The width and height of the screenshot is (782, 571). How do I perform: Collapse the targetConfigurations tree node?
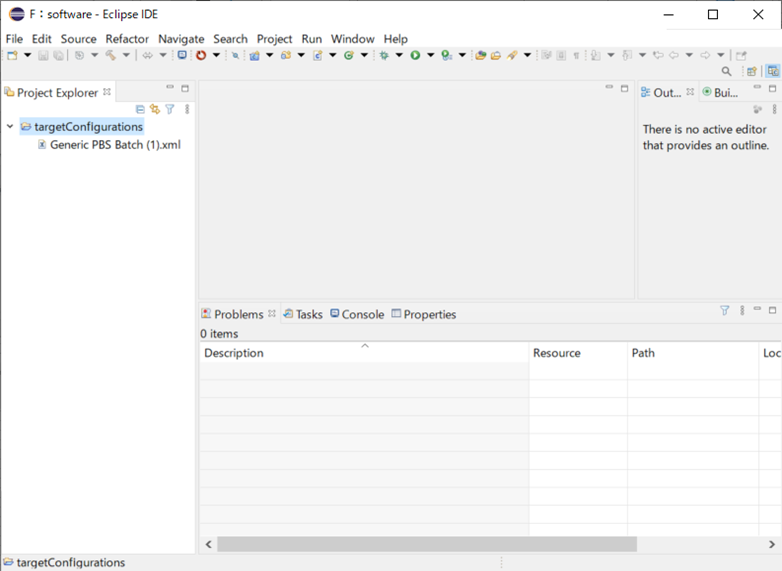pyautogui.click(x=10, y=127)
